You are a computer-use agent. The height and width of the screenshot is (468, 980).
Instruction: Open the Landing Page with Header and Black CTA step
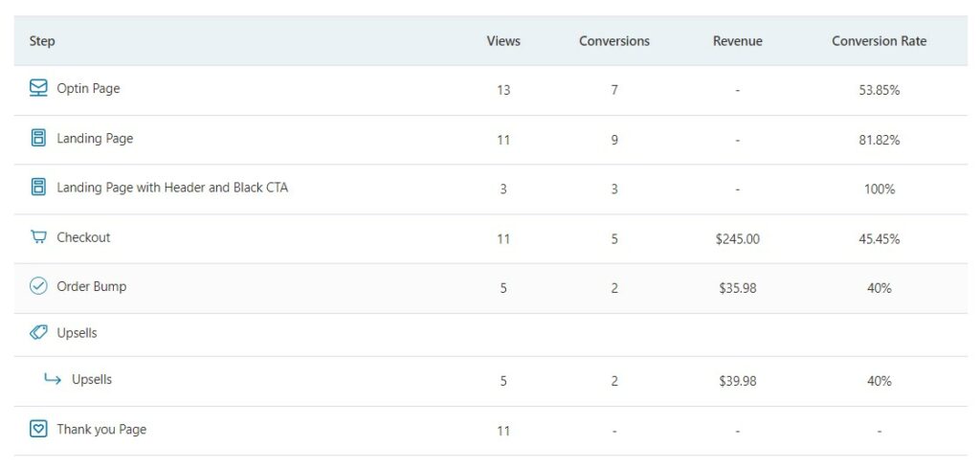172,188
